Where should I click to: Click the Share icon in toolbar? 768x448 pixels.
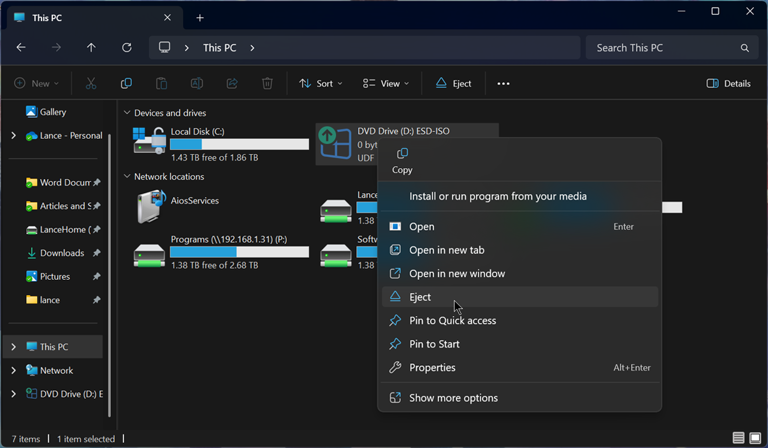(x=232, y=83)
